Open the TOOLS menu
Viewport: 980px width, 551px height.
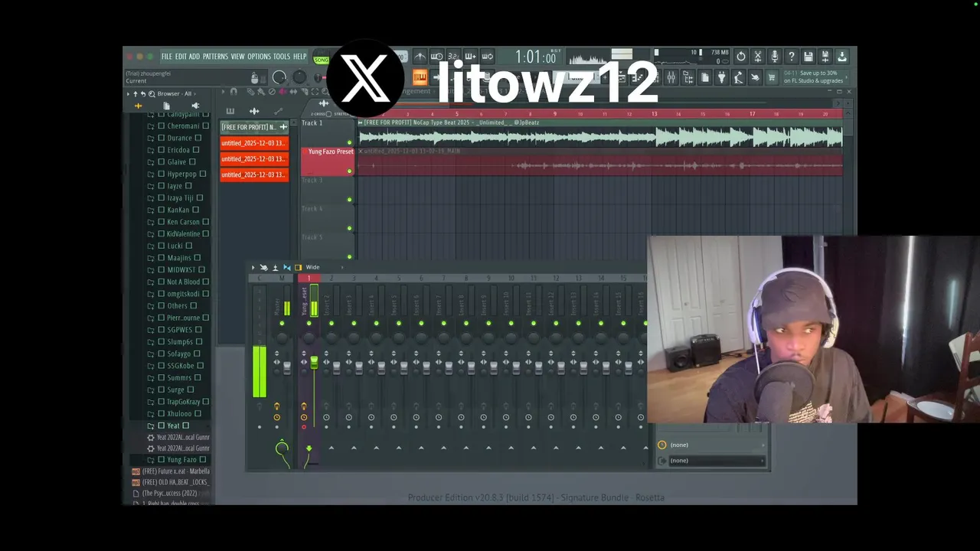click(282, 57)
